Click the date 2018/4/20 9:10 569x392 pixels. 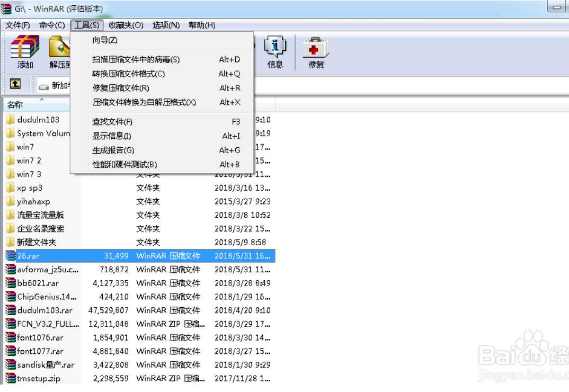tap(243, 310)
